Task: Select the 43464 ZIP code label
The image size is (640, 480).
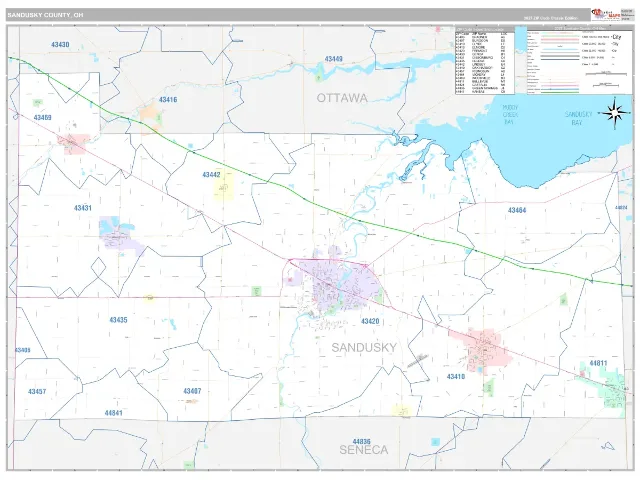Action: coord(517,210)
